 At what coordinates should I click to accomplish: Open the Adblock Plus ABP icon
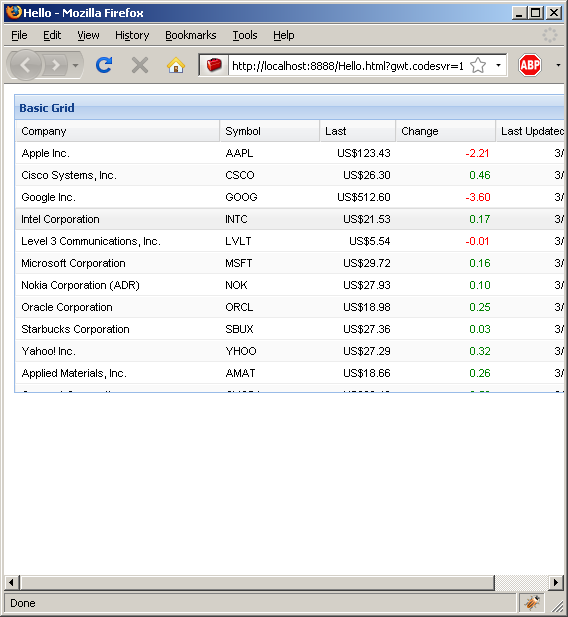[x=529, y=65]
